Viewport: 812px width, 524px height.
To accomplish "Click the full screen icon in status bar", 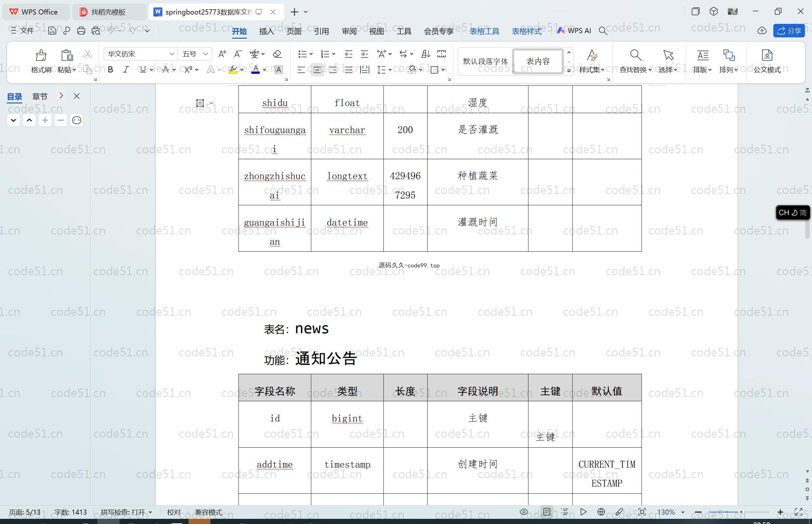I will 798,512.
